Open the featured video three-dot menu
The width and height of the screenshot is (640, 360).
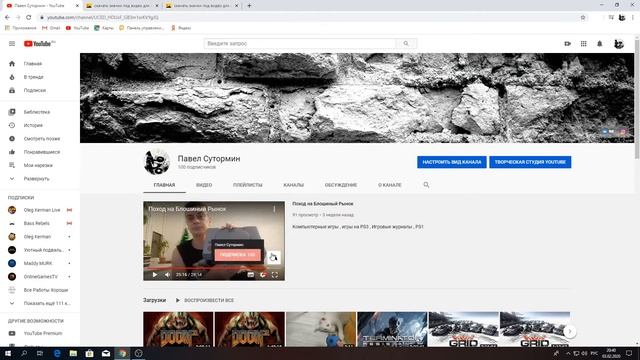274,209
